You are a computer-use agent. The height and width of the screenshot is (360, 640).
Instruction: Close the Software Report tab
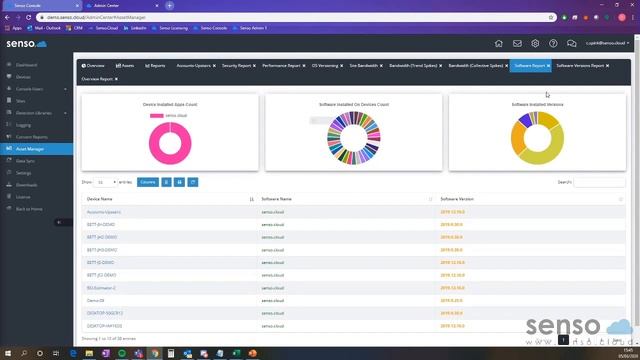[x=549, y=66]
